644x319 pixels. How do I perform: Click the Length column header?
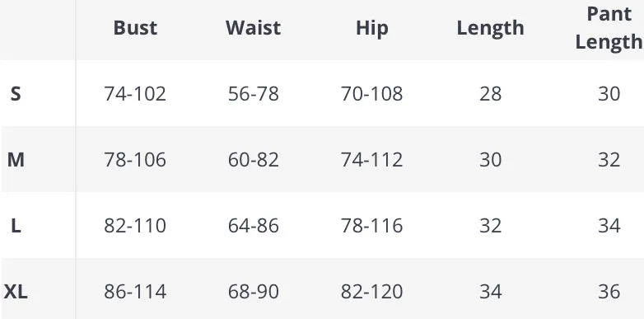[x=490, y=29]
